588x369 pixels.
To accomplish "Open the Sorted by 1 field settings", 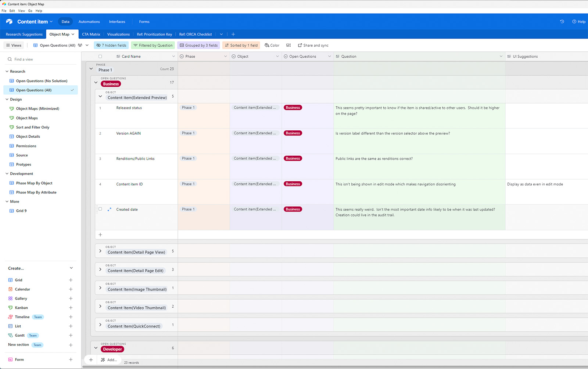I will (x=241, y=45).
